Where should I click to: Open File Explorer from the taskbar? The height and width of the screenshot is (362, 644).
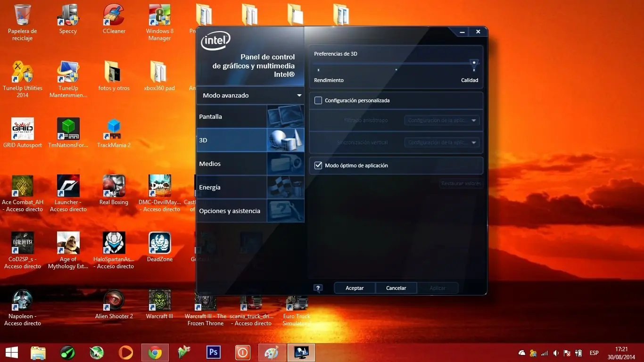pos(38,353)
